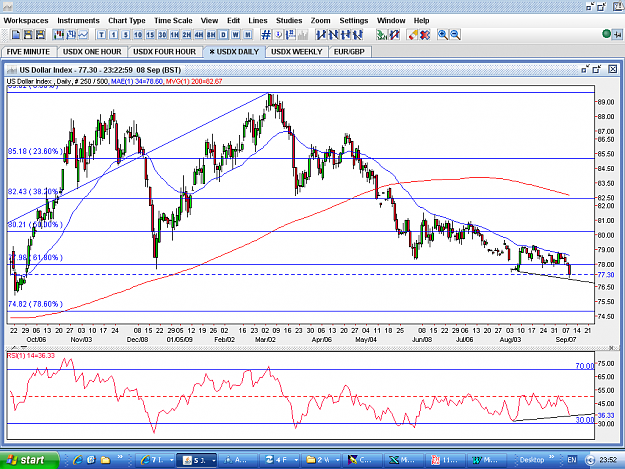Image resolution: width=625 pixels, height=469 pixels.
Task: Click the 85.18 (23.60%) Fibonacci label
Action: pos(35,151)
